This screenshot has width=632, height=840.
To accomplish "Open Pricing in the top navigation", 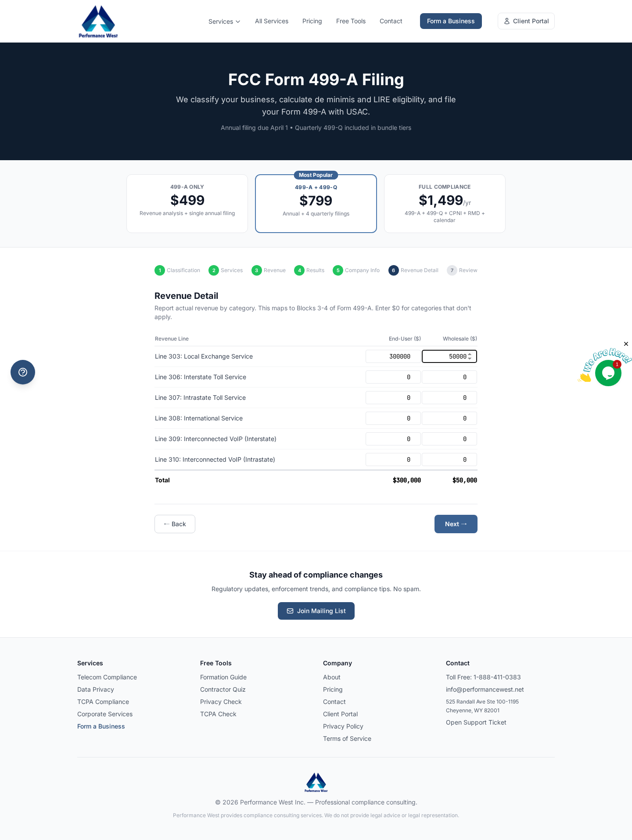I will [312, 21].
